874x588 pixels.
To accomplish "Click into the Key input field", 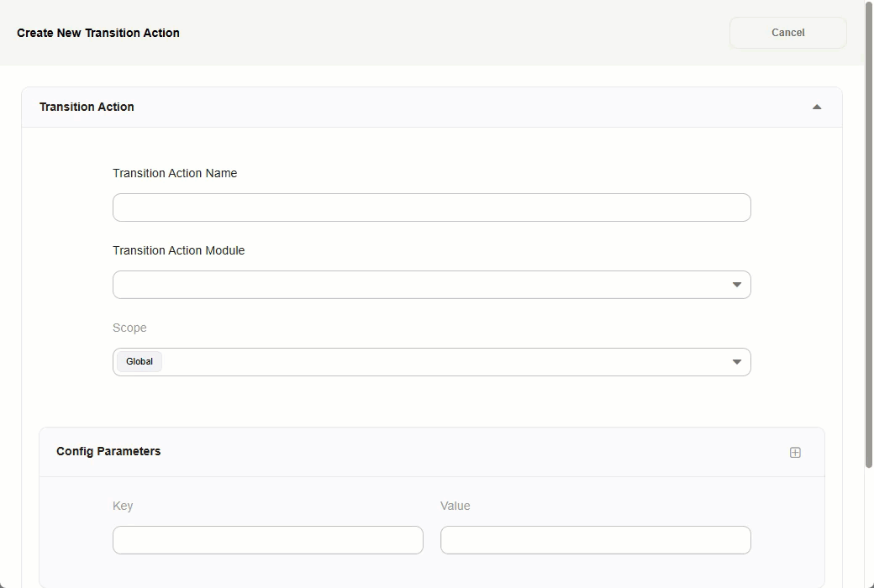I will (267, 540).
